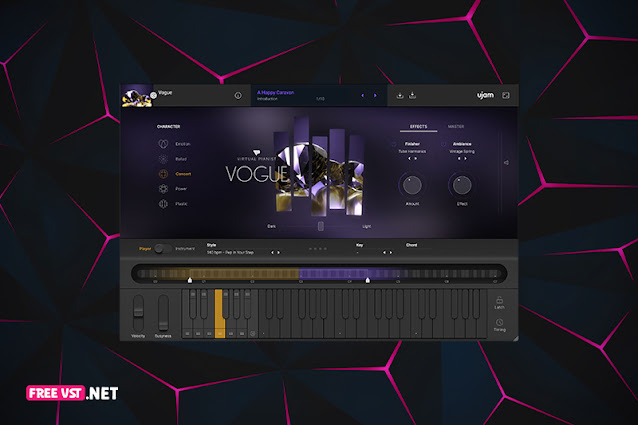Click the right range marker on keyboard overview

368,280
